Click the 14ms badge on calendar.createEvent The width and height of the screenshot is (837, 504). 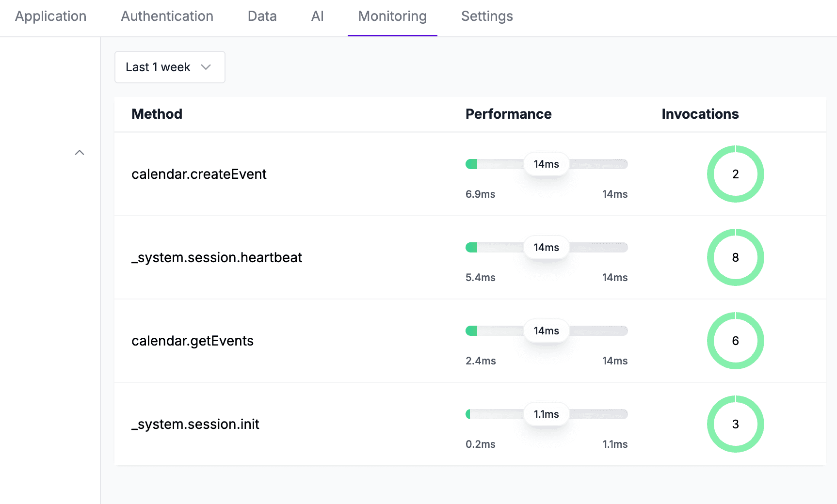tap(546, 164)
